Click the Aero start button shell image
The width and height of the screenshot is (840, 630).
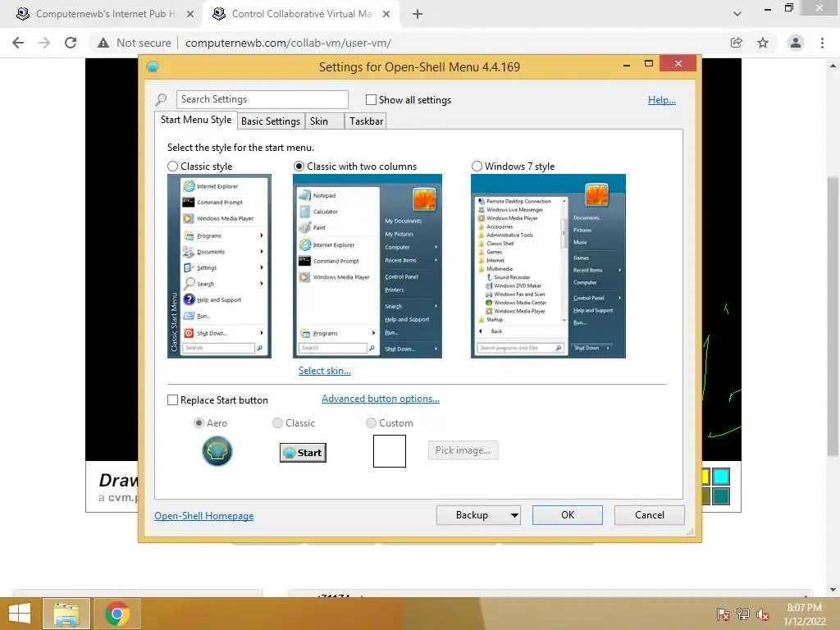(x=217, y=451)
